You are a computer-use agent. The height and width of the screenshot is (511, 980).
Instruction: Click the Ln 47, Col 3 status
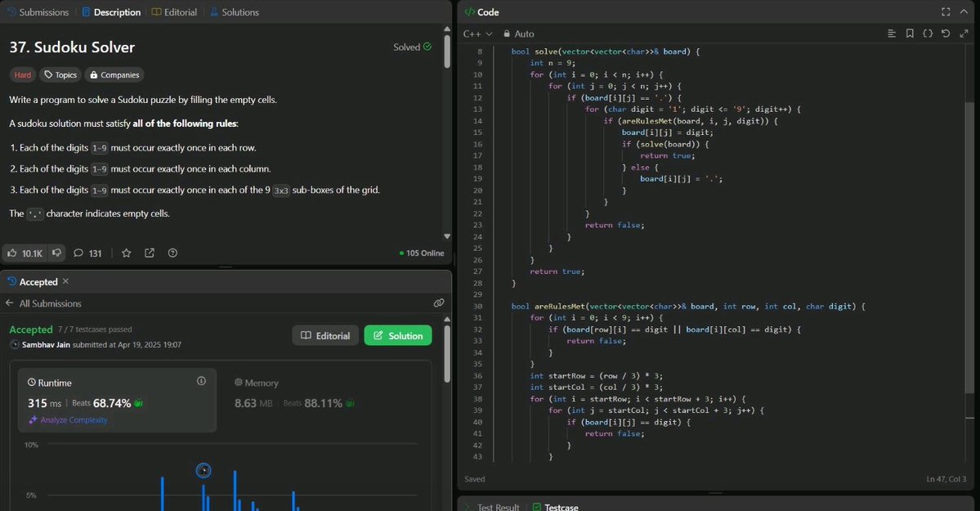click(946, 479)
